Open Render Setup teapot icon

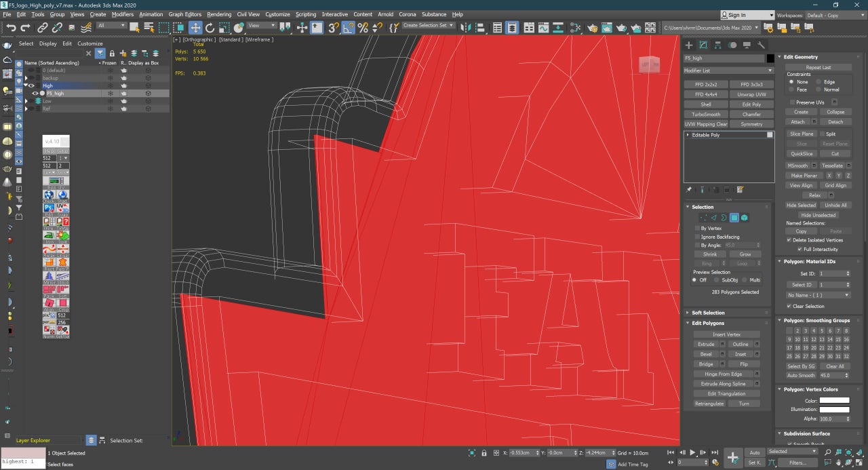[x=592, y=28]
